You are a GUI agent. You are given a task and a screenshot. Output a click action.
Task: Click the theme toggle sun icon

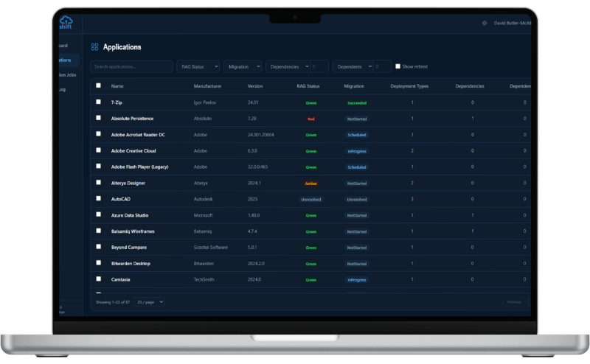(x=484, y=23)
